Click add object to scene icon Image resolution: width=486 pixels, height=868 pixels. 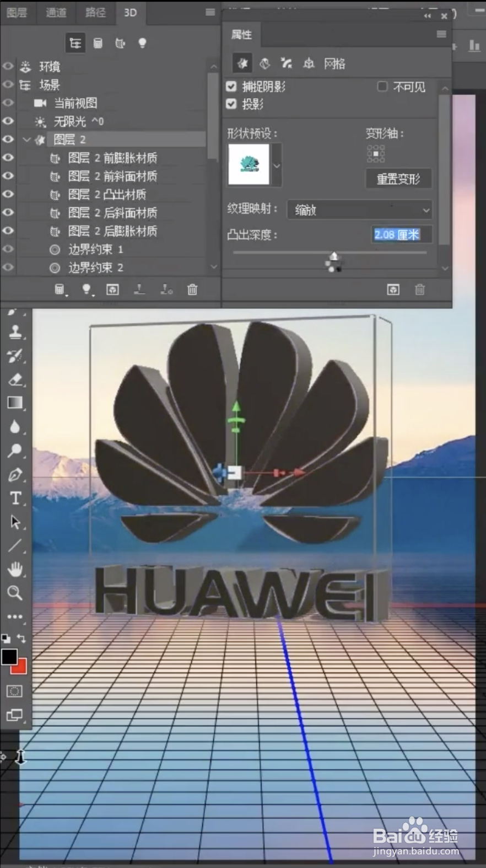tap(60, 290)
